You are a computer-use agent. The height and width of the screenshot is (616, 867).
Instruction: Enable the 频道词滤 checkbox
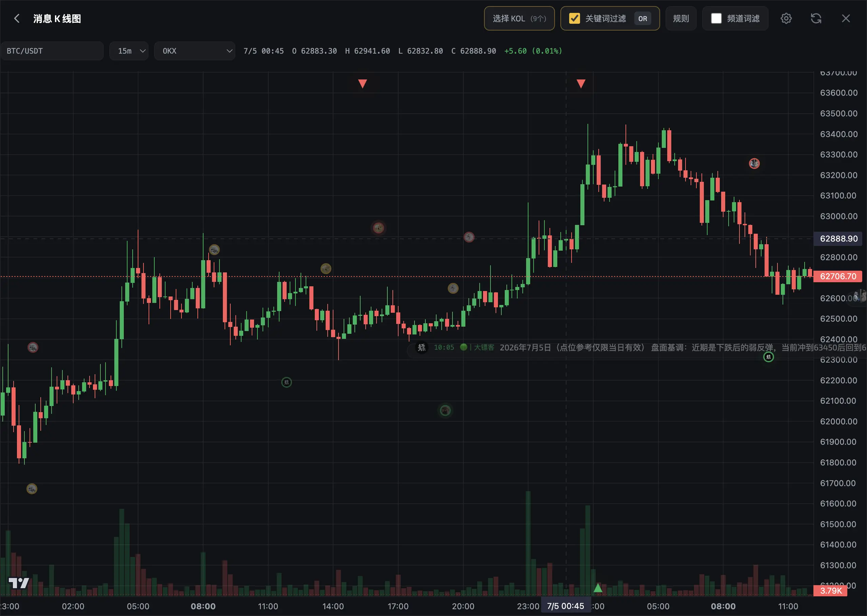click(716, 19)
